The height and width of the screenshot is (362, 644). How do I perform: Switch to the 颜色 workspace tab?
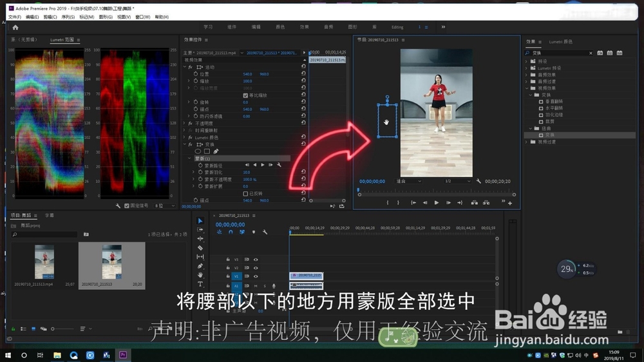click(x=280, y=27)
